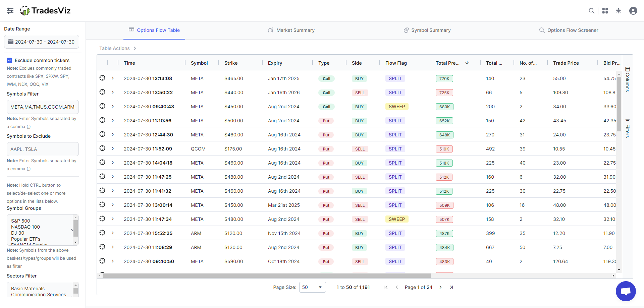This screenshot has height=308, width=644.
Task: Select NASDAQ 100 symbol group
Action: 25,227
